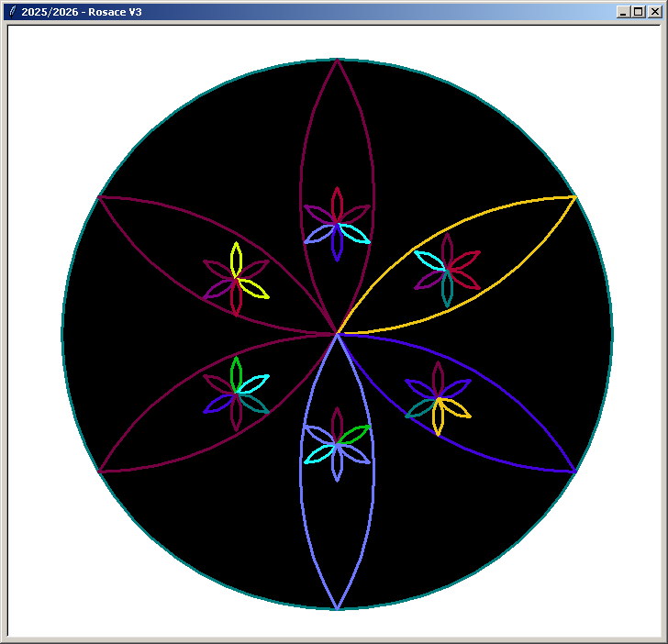The width and height of the screenshot is (668, 644).
Task: Click the outer tip of the yellow petal
Action: (573, 197)
